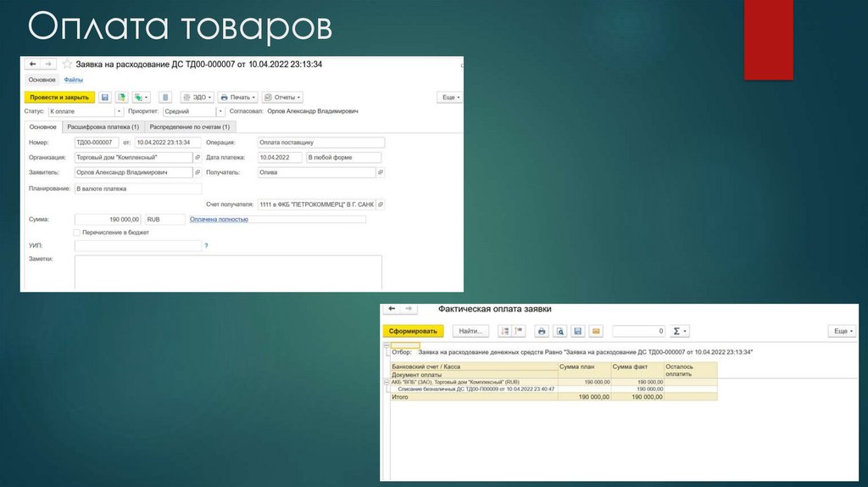Viewport: 868px width, 487px height.
Task: Expand the Статус dropdown arrow
Action: pyautogui.click(x=119, y=111)
